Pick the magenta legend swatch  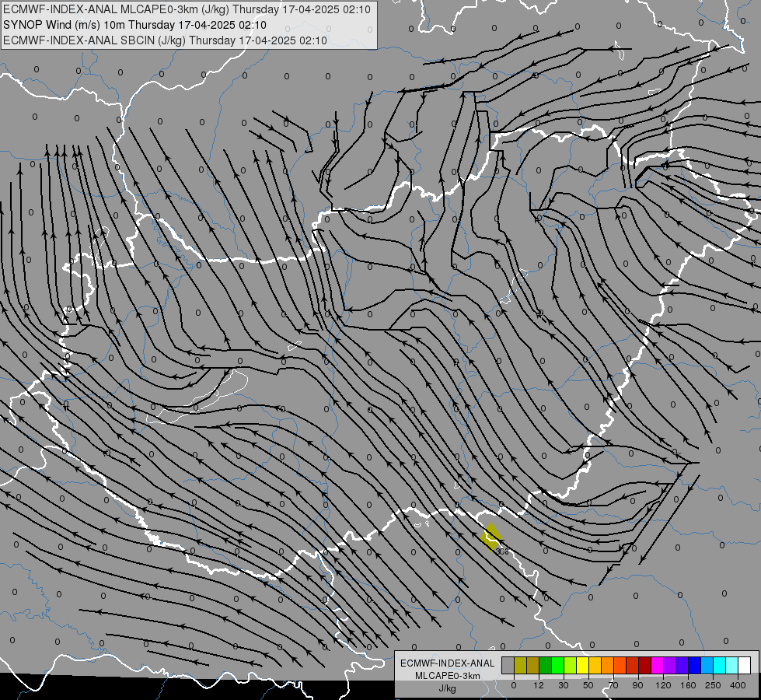click(x=657, y=665)
